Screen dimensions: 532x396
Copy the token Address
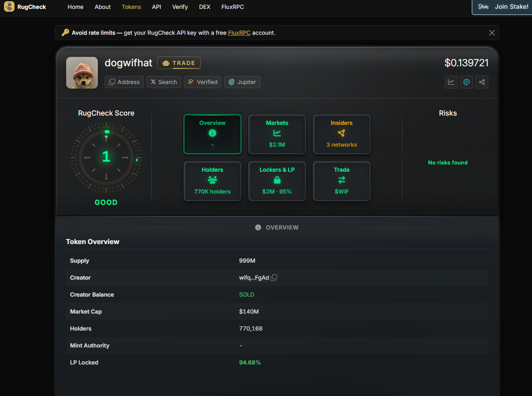point(124,82)
